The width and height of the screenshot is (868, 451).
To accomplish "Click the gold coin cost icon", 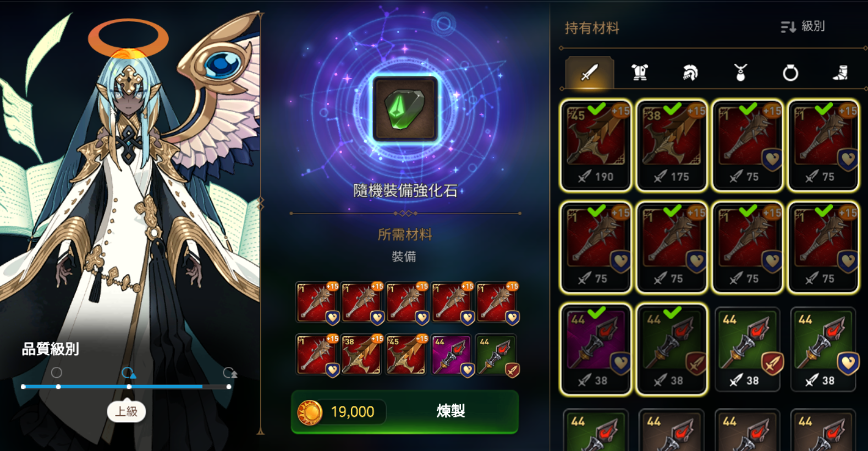I will (x=310, y=412).
